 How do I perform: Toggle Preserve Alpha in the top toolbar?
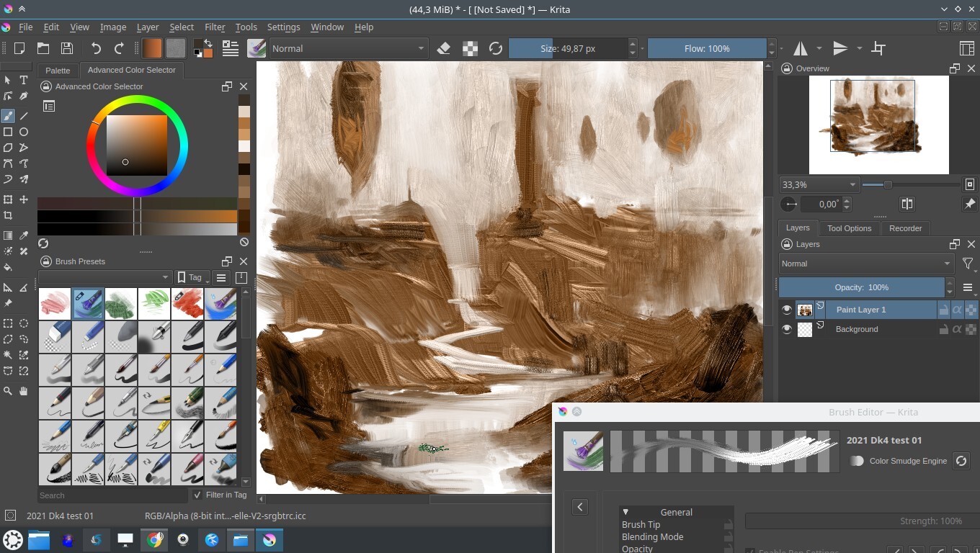click(470, 48)
